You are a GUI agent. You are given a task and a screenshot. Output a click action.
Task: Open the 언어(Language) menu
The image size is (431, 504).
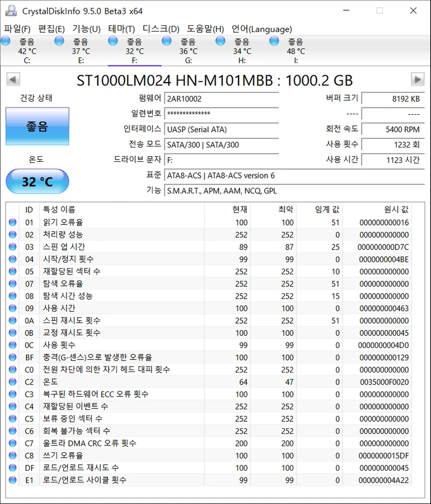(x=261, y=29)
